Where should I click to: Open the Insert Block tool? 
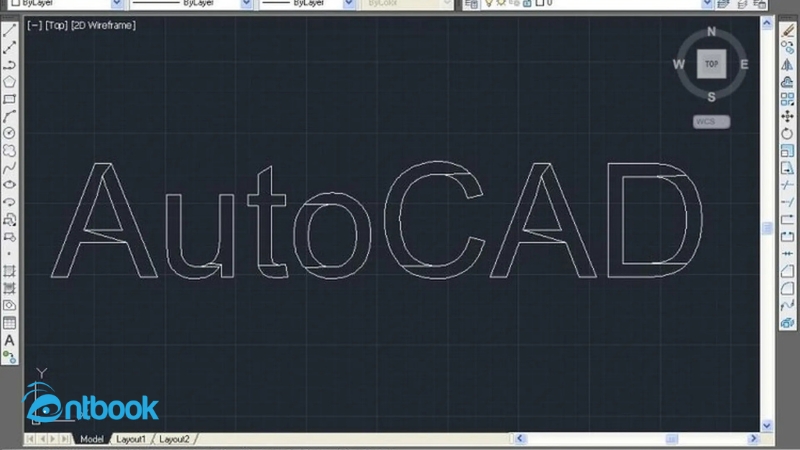(9, 220)
